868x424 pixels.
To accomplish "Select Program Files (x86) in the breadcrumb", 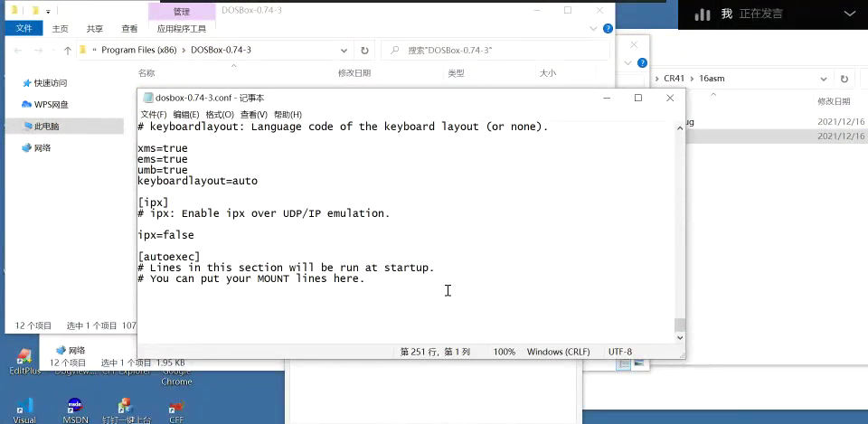I will pos(139,51).
